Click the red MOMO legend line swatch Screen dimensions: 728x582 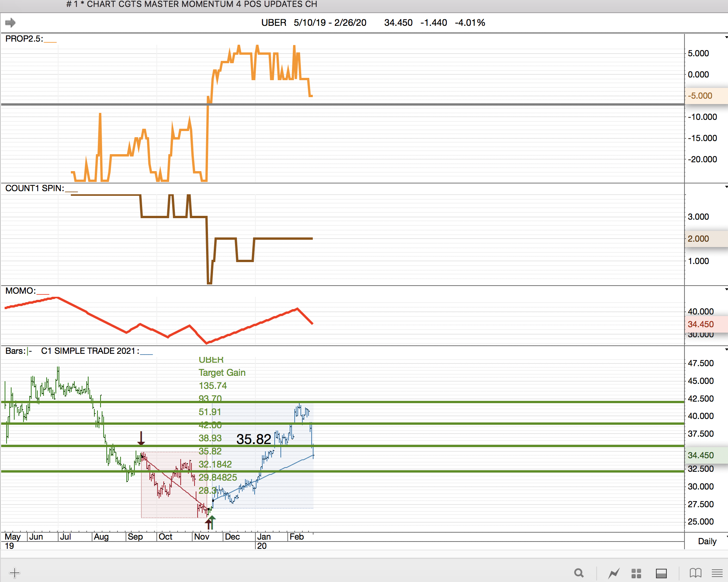tap(43, 294)
